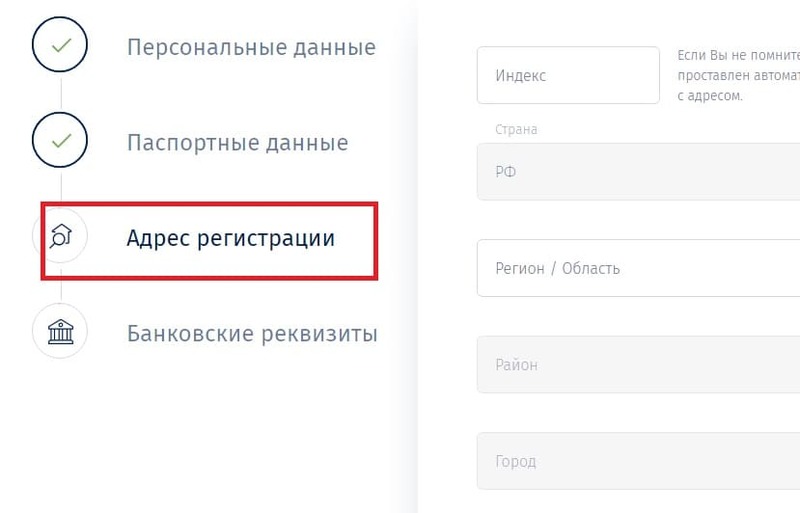Click the disabled Район field
Screen dimensions: 800x513
point(640,365)
